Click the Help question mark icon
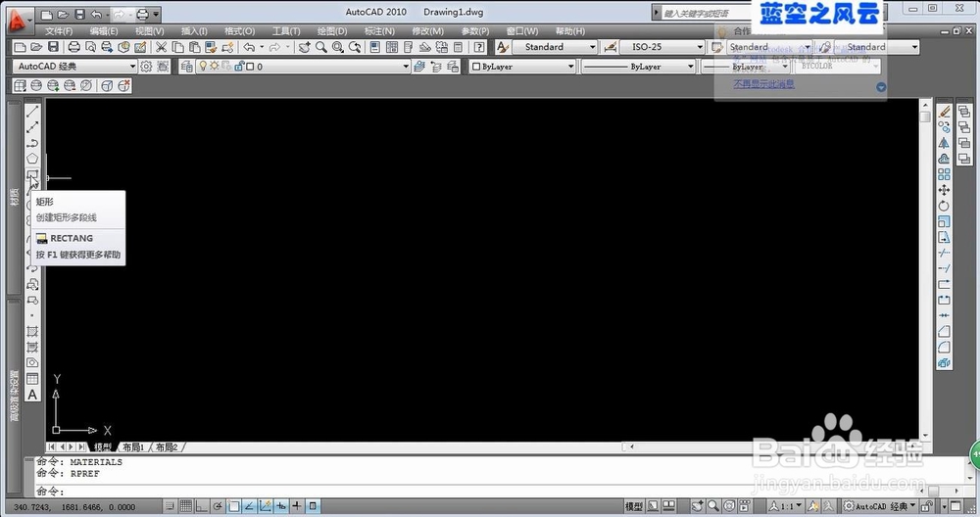The image size is (980, 517). [479, 47]
